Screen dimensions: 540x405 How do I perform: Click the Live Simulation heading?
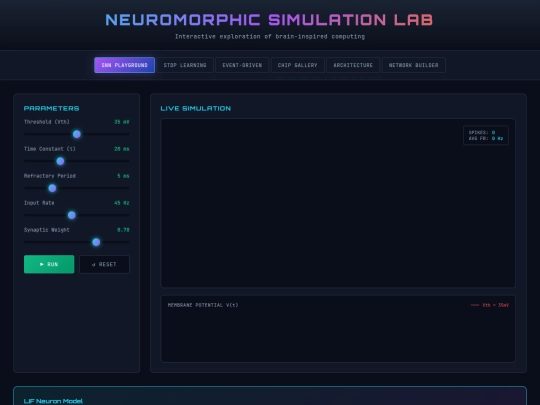tap(196, 108)
